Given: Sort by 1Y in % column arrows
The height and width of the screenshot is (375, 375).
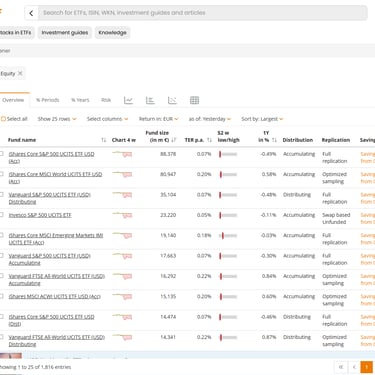Looking at the screenshot, I should [x=274, y=140].
